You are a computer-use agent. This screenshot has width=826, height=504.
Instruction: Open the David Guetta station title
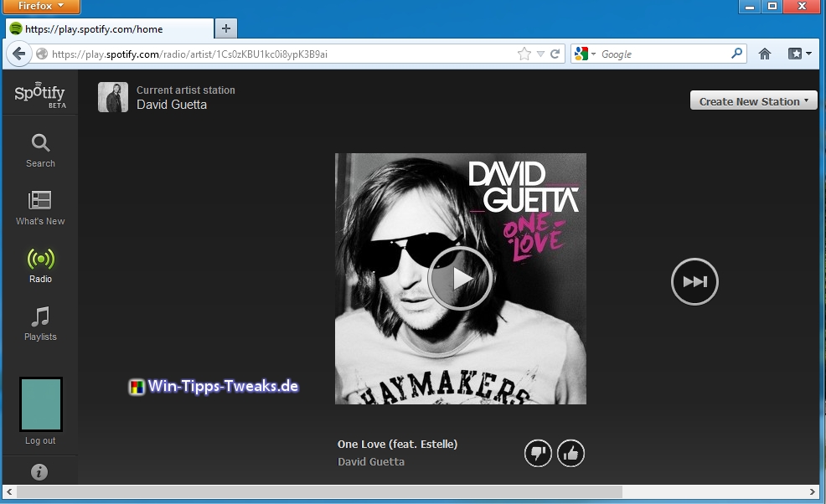172,105
